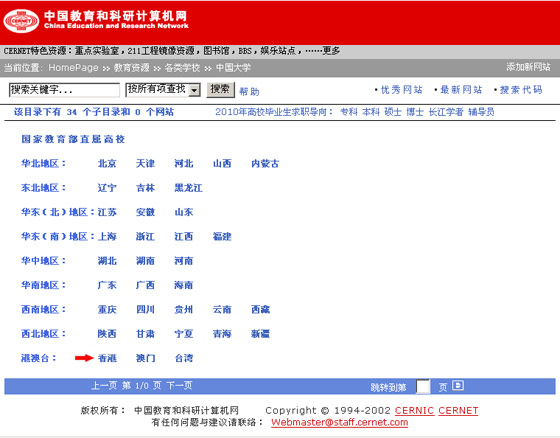Open the 台湾 universities link
Image resolution: width=560 pixels, height=438 pixels.
184,358
